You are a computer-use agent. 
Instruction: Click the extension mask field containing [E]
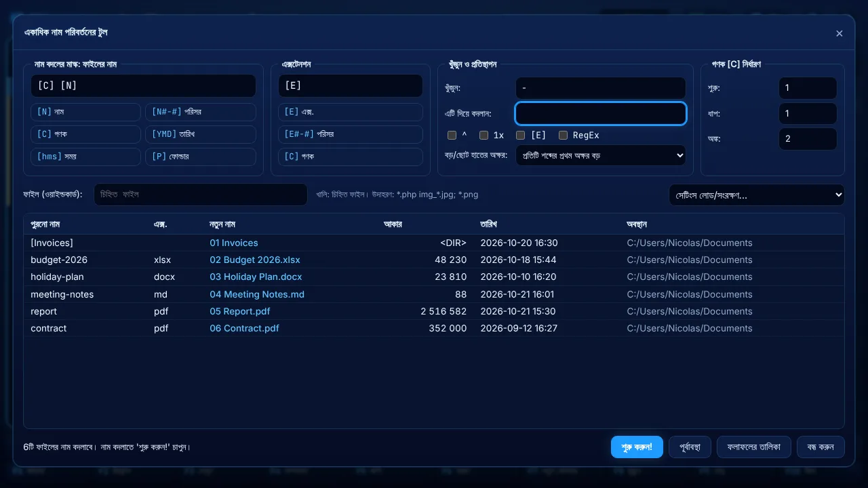point(351,86)
